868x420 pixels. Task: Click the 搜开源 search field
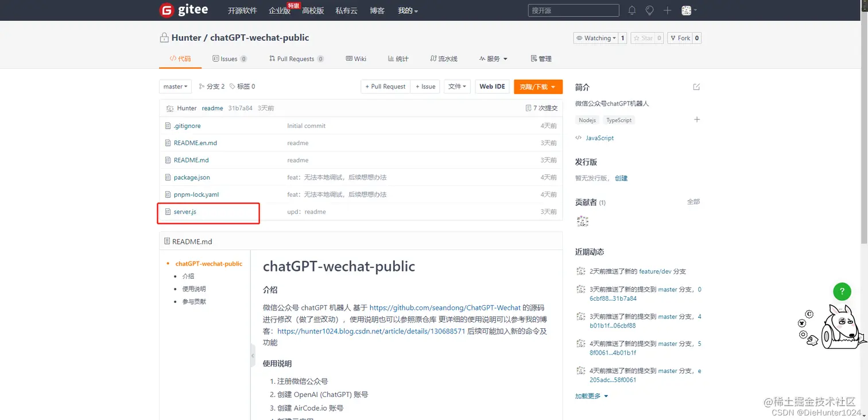pos(573,10)
